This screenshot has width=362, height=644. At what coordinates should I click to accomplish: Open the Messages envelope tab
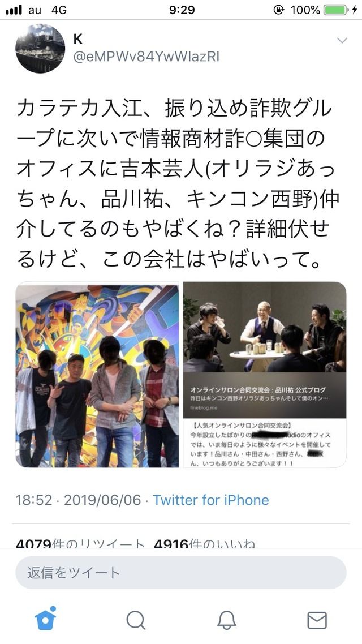click(317, 620)
